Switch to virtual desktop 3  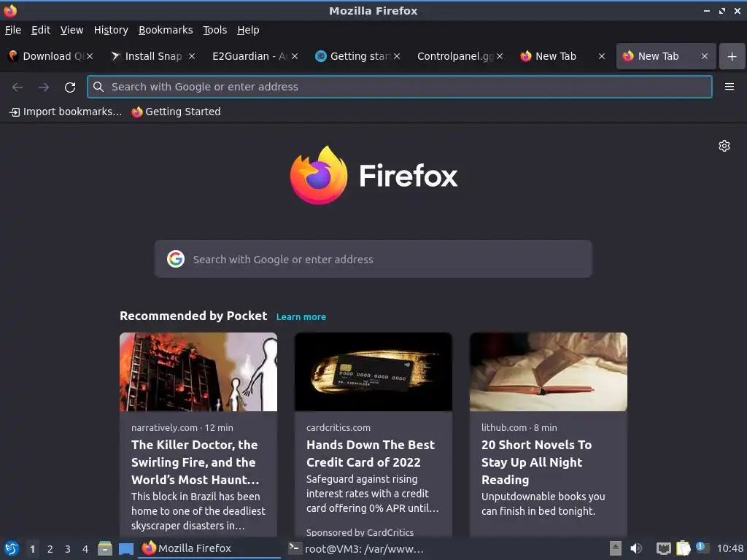(x=68, y=549)
